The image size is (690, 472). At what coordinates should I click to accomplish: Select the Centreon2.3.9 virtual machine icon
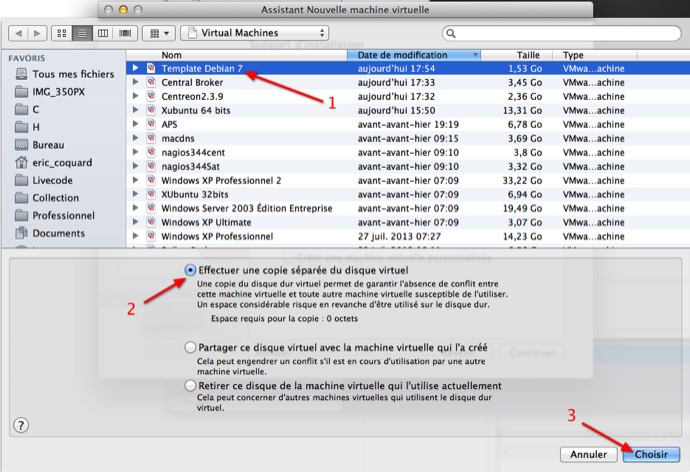[x=151, y=96]
